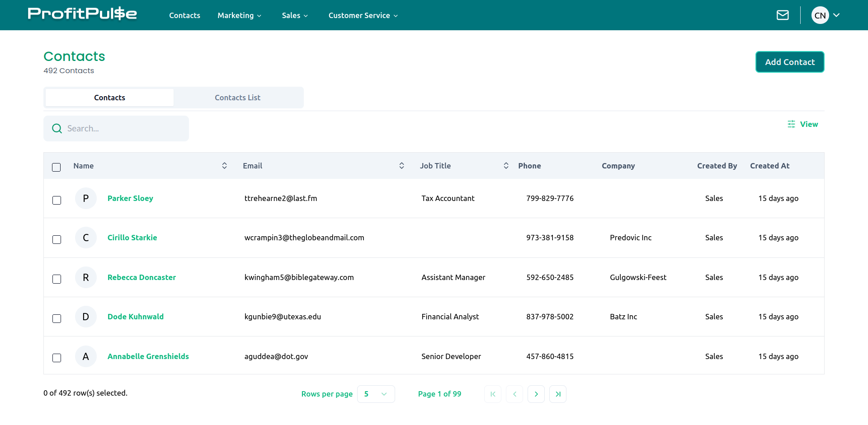The width and height of the screenshot is (868, 425).
Task: Open the Marketing dropdown menu
Action: tap(240, 15)
